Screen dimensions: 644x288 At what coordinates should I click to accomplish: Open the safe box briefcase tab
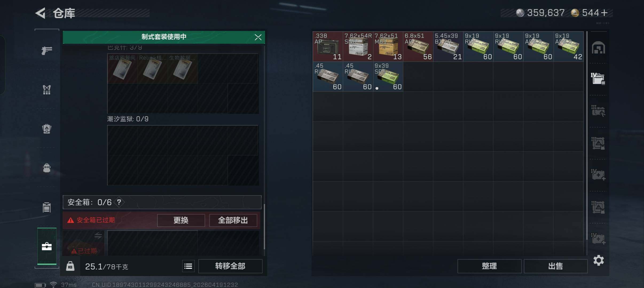pyautogui.click(x=47, y=246)
